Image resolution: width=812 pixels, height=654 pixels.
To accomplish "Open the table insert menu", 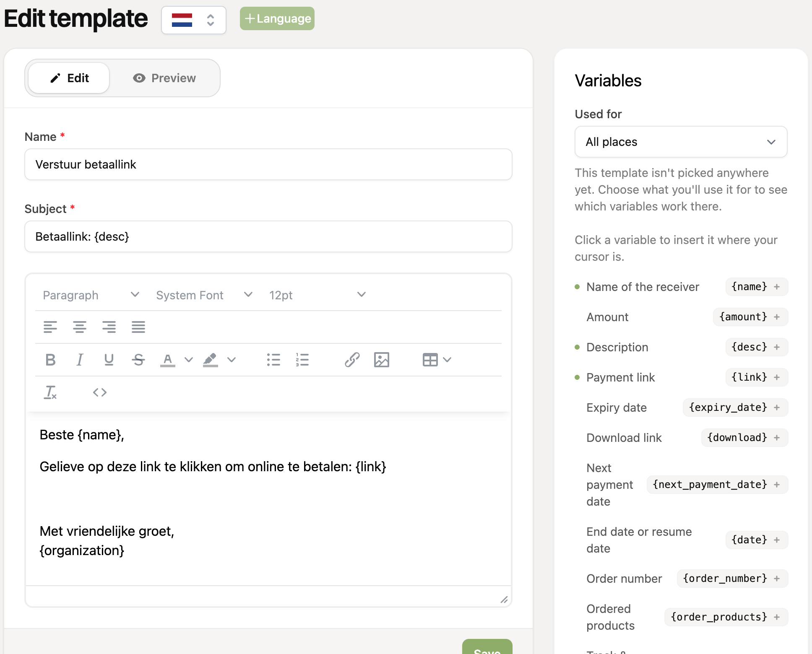I will [437, 359].
